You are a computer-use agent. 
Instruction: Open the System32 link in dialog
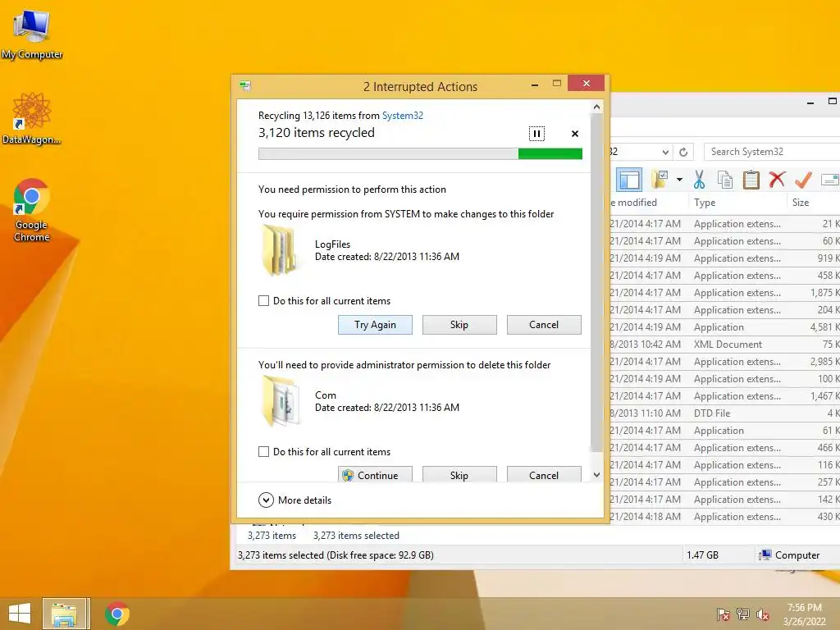[402, 115]
